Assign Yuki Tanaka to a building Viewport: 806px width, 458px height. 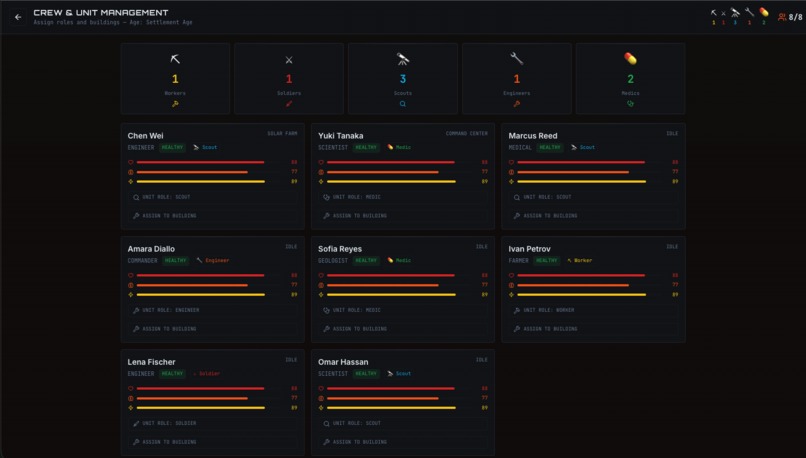402,216
